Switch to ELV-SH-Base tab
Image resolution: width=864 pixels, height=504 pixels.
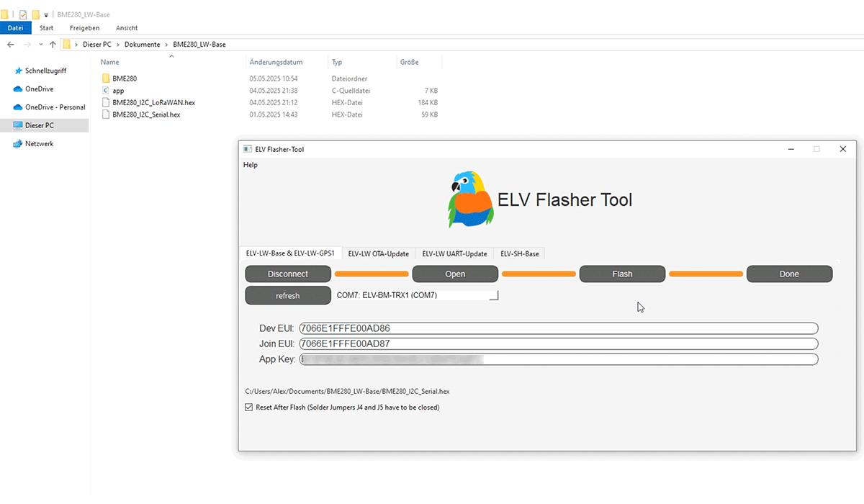coord(520,253)
